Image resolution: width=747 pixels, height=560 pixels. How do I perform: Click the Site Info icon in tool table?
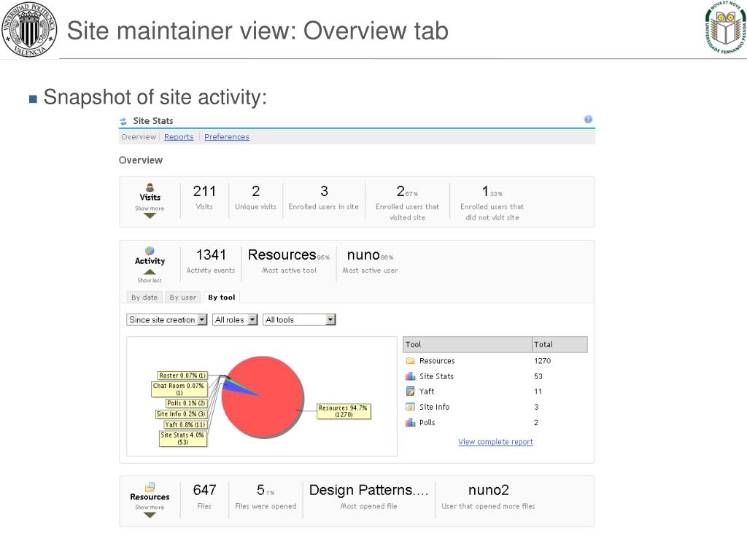[410, 407]
